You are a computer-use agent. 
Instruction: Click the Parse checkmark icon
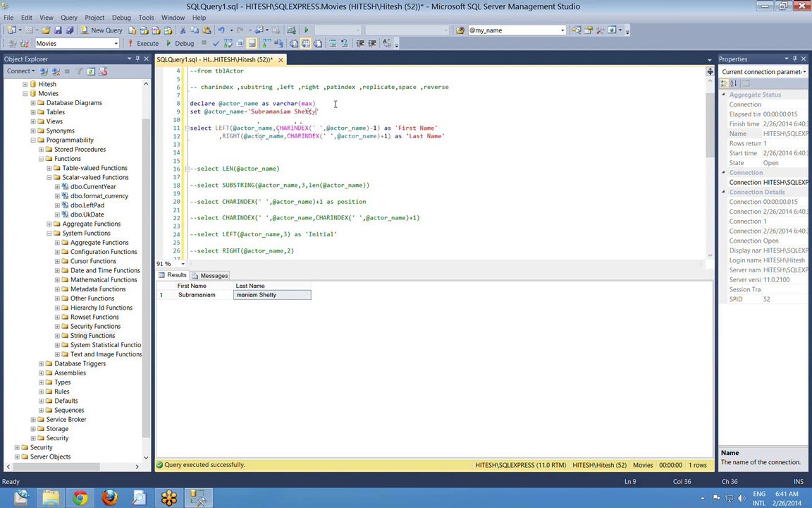216,44
